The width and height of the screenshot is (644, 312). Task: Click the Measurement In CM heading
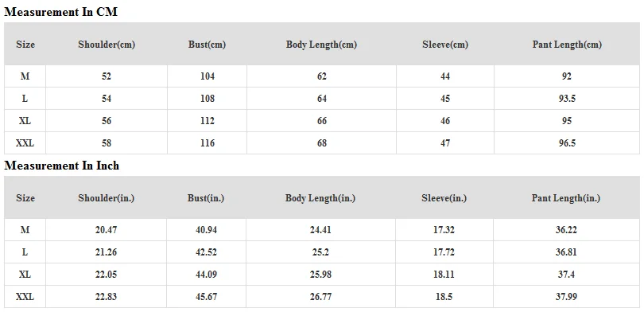60,12
